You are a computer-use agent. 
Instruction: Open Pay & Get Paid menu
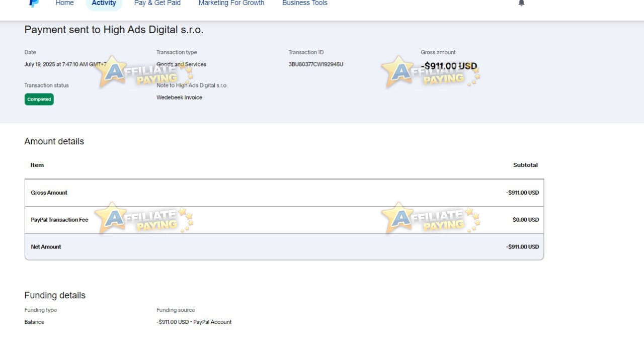(157, 3)
